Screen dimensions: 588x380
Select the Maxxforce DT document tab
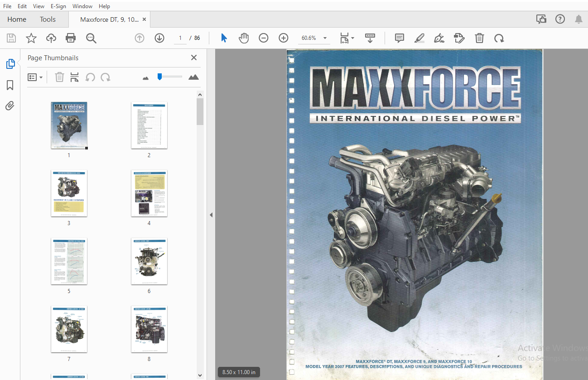pyautogui.click(x=109, y=19)
